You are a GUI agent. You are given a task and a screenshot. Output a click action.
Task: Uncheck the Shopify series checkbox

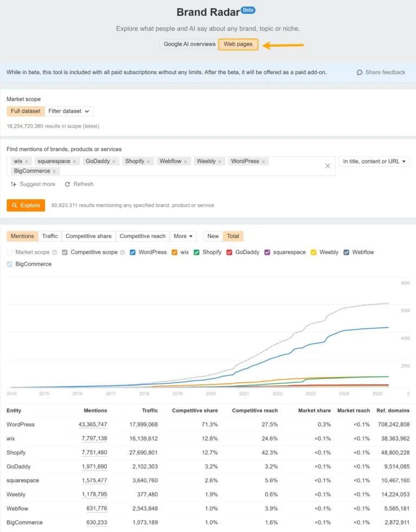pyautogui.click(x=197, y=252)
